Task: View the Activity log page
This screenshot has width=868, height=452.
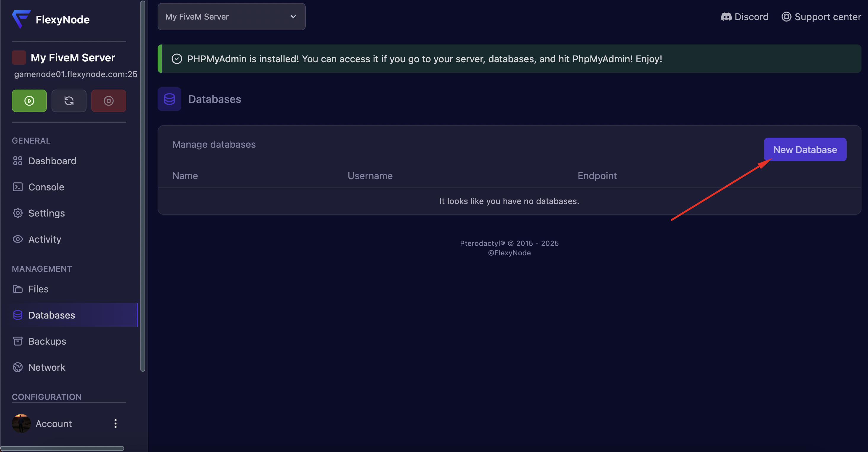Action: [45, 239]
